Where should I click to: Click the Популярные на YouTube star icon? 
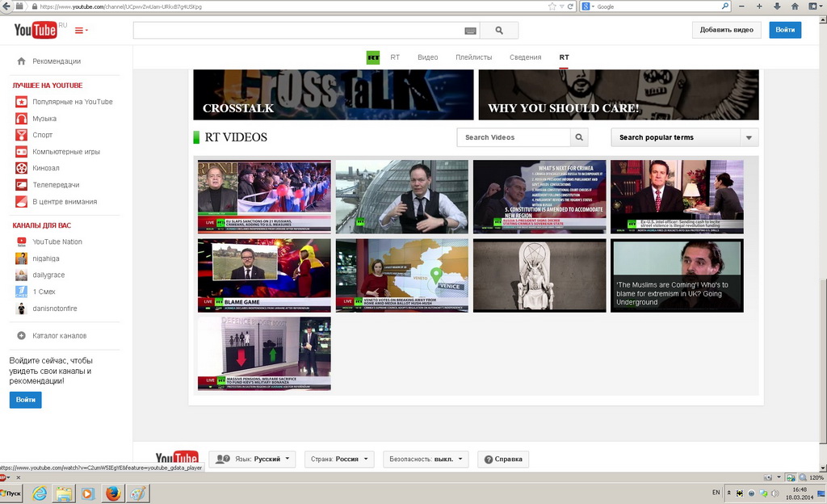click(21, 102)
